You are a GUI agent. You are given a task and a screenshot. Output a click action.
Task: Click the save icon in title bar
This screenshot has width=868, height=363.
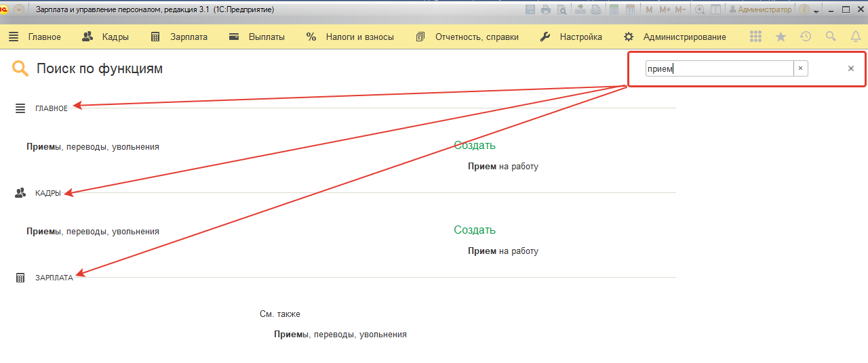pyautogui.click(x=530, y=9)
